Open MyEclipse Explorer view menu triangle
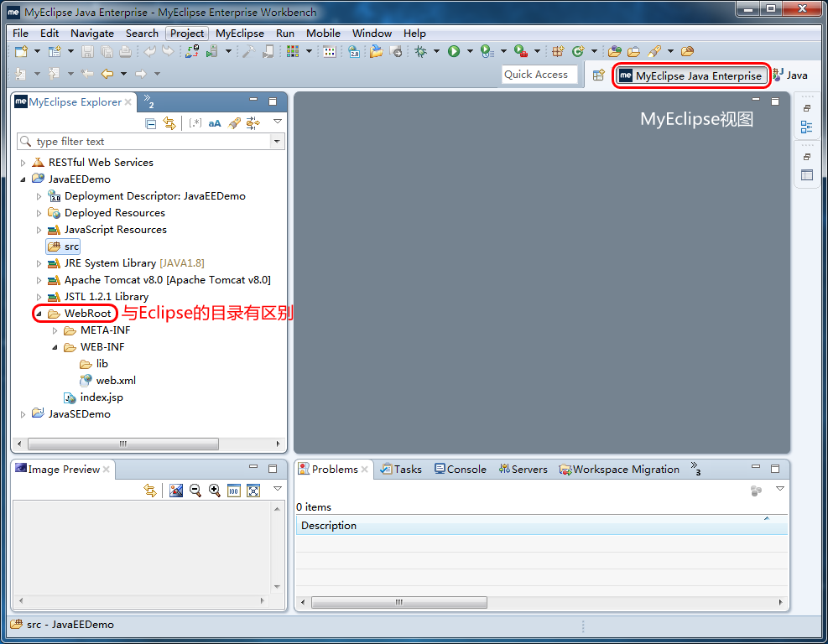This screenshot has height=644, width=828. [277, 122]
